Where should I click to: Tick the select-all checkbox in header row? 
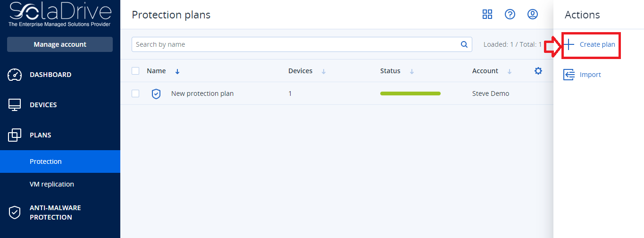[135, 71]
